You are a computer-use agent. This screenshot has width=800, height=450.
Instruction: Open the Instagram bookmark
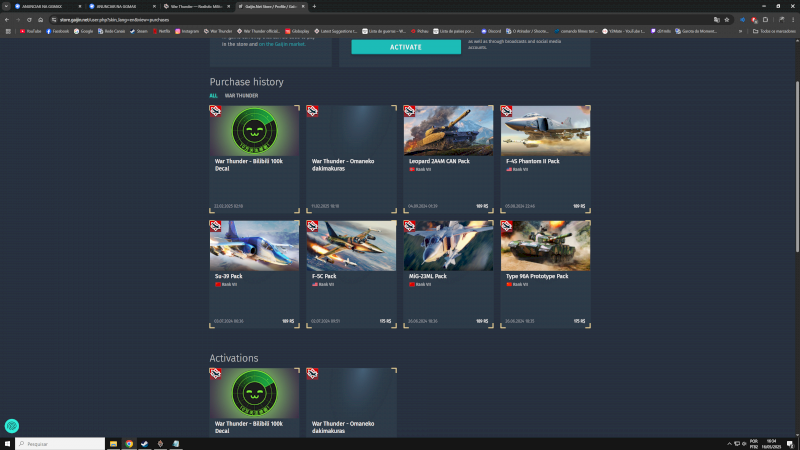click(187, 31)
